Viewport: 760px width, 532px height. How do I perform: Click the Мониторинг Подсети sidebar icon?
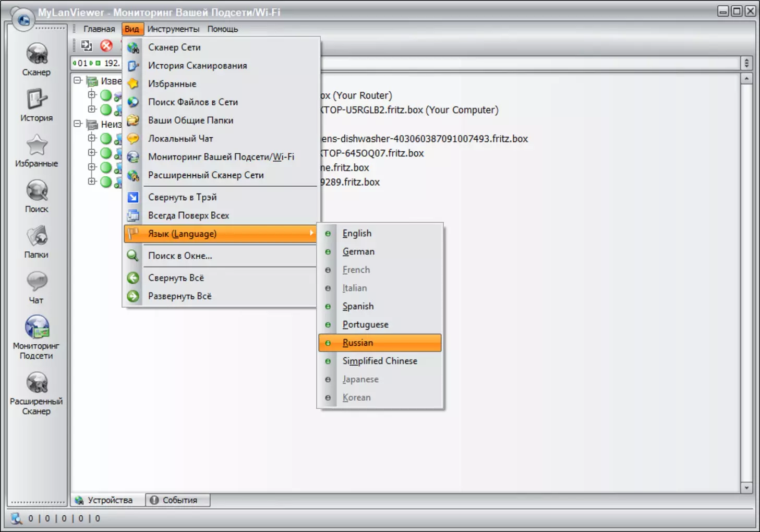click(x=37, y=329)
